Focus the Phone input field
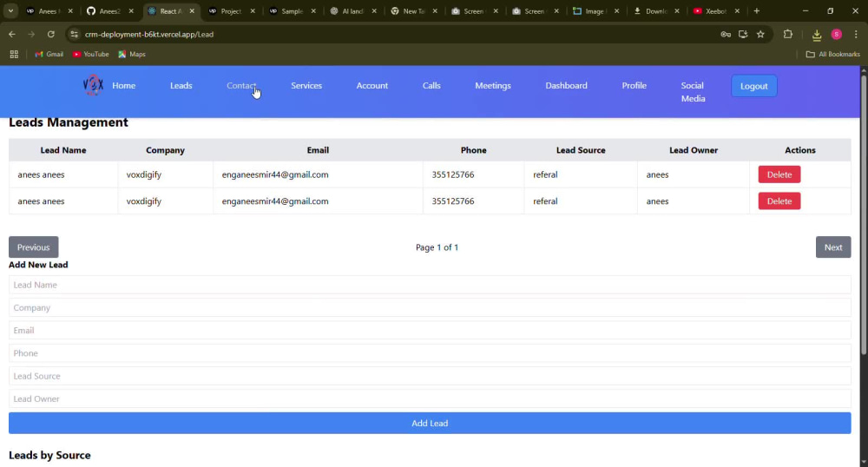The height and width of the screenshot is (467, 868). [x=430, y=353]
